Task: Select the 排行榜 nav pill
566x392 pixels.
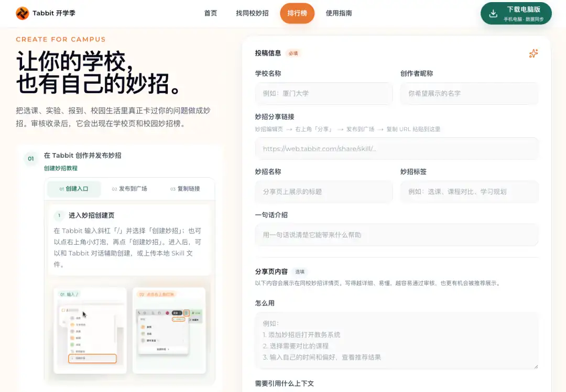Action: [297, 13]
